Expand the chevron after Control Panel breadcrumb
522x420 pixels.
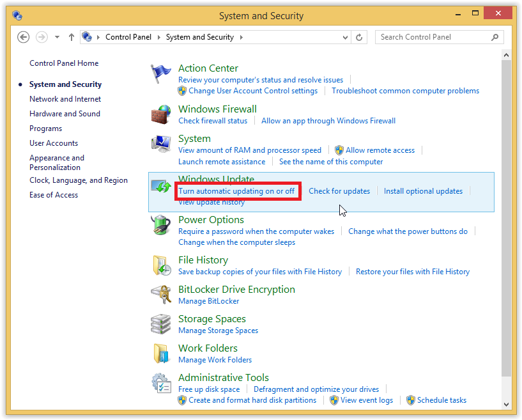coord(159,37)
